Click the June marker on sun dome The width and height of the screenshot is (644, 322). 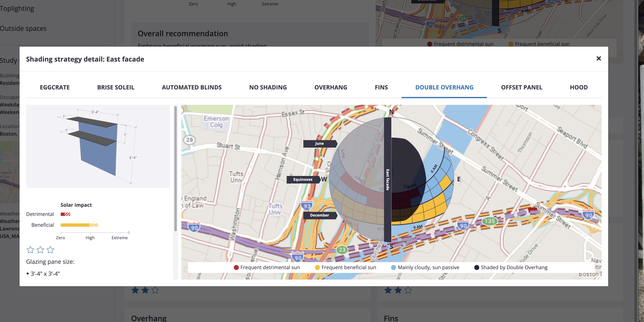coord(320,144)
